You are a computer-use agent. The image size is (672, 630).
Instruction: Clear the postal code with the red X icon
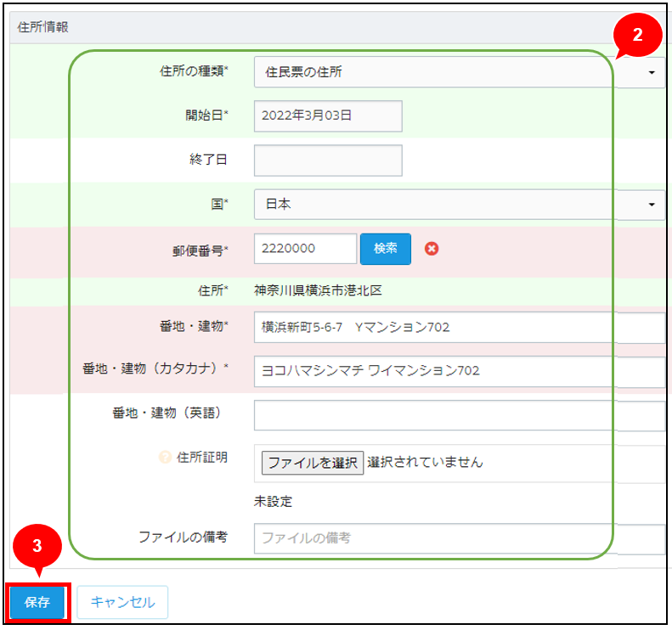(431, 249)
